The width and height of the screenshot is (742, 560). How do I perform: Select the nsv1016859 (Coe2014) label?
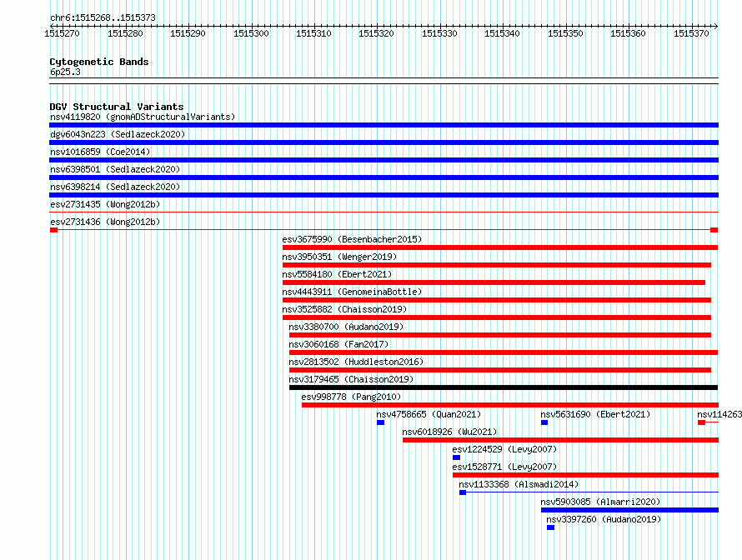(x=100, y=152)
